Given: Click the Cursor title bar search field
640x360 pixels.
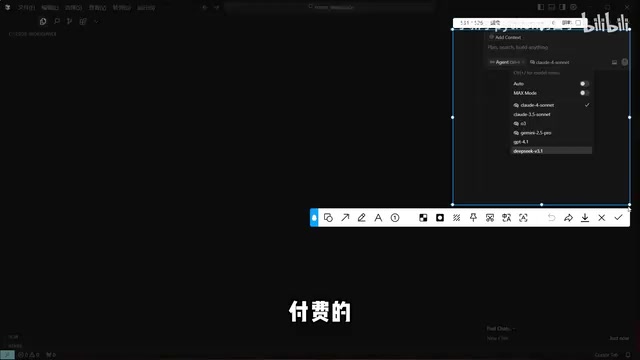Looking at the screenshot, I should (330, 7).
